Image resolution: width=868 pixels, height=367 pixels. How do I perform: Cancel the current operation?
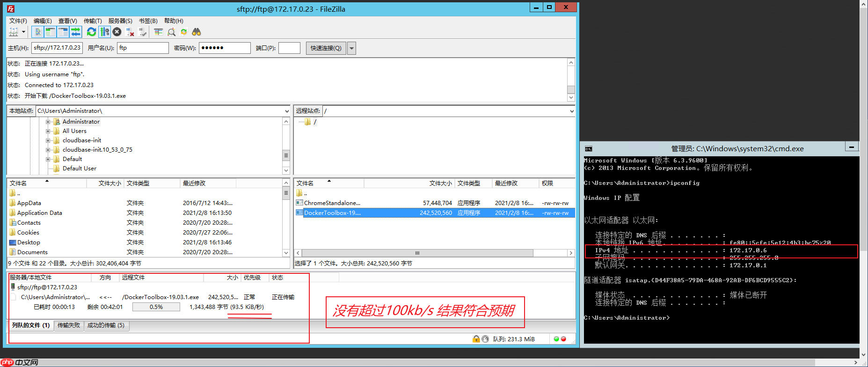(x=117, y=32)
